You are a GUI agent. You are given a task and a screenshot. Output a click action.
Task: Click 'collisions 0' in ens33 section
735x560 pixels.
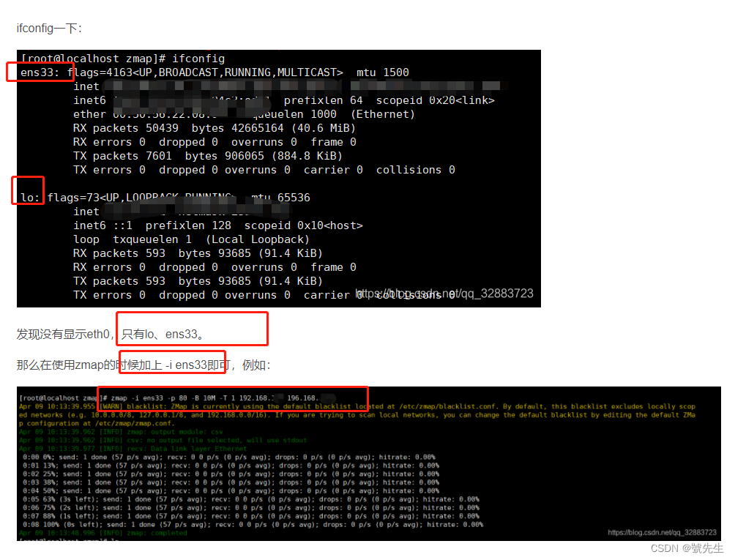coord(415,170)
